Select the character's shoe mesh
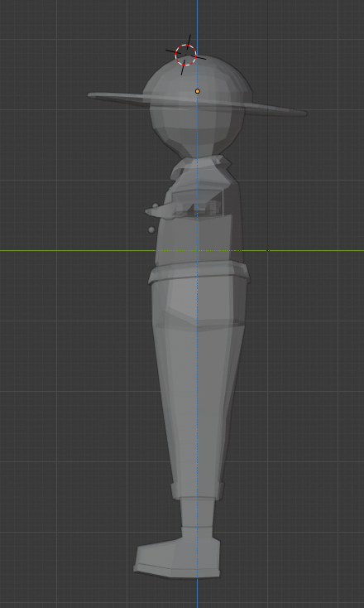Screen dimensions: 364x608 click(x=177, y=557)
